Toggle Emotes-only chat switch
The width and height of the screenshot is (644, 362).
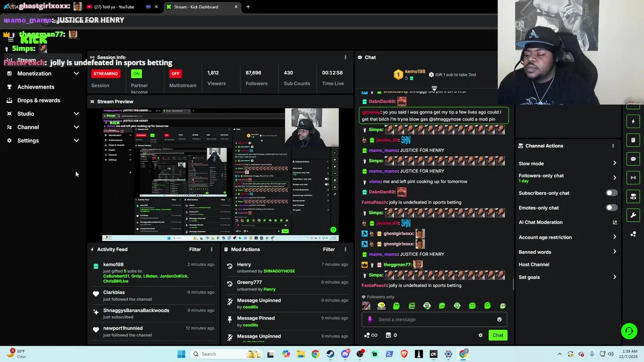click(611, 208)
